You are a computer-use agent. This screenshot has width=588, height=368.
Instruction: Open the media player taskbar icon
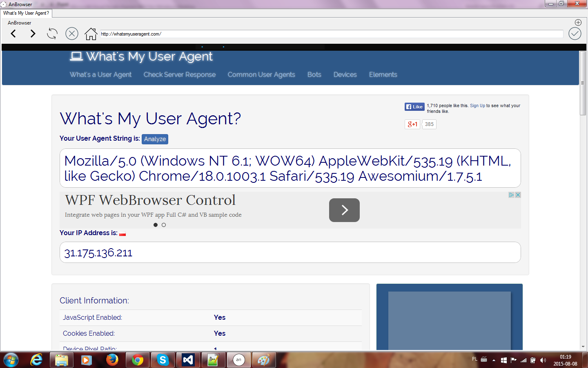pos(86,360)
